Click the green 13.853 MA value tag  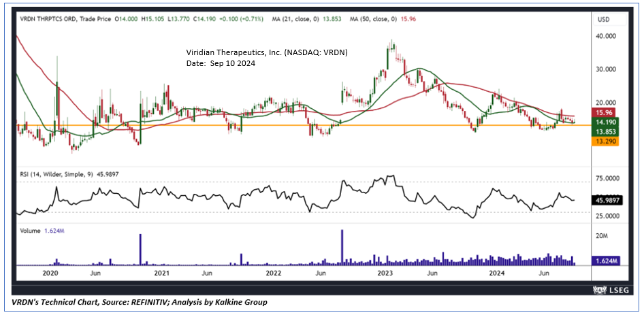606,131
